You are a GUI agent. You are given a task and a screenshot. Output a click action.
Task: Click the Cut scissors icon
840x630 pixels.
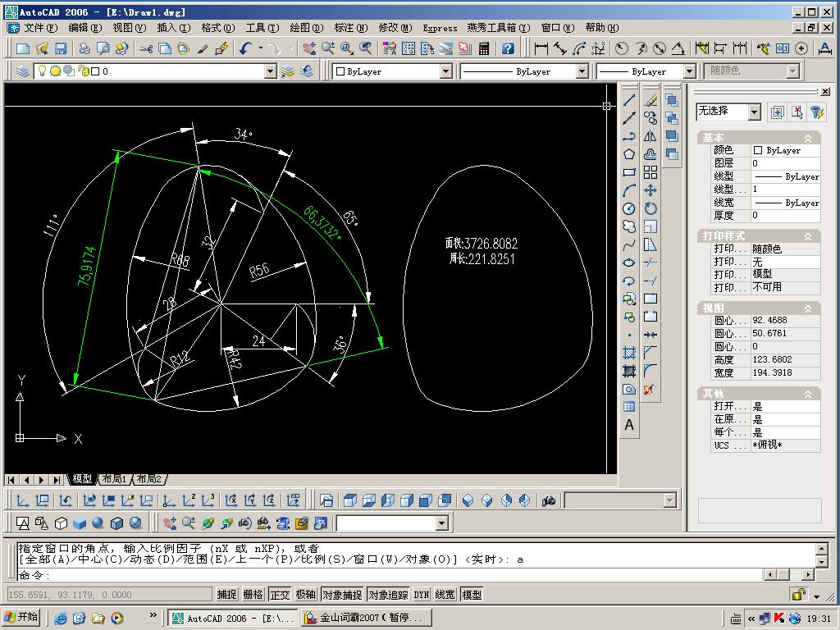point(146,48)
